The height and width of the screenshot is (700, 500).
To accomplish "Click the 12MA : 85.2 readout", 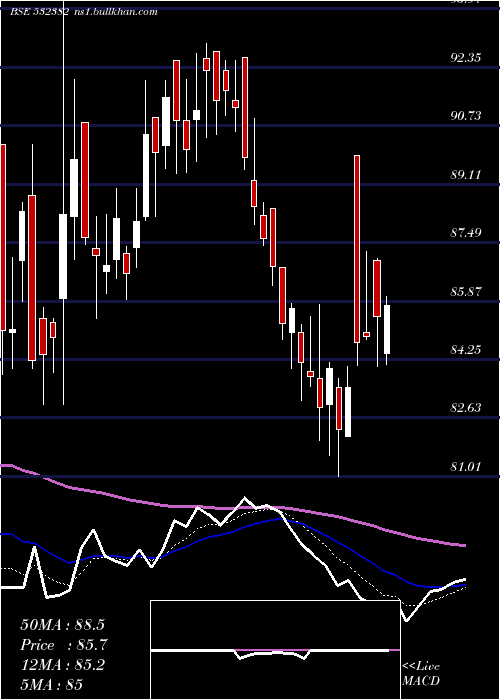I will pos(63,665).
